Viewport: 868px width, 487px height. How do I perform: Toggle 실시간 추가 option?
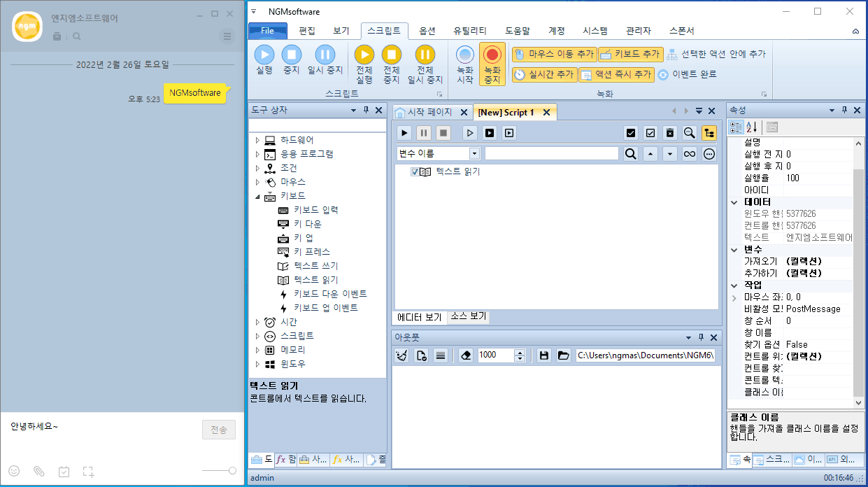pyautogui.click(x=544, y=74)
